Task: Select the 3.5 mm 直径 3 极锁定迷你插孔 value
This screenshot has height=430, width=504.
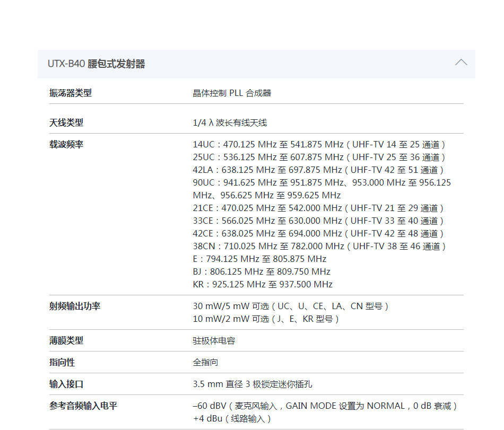Action: (x=253, y=384)
